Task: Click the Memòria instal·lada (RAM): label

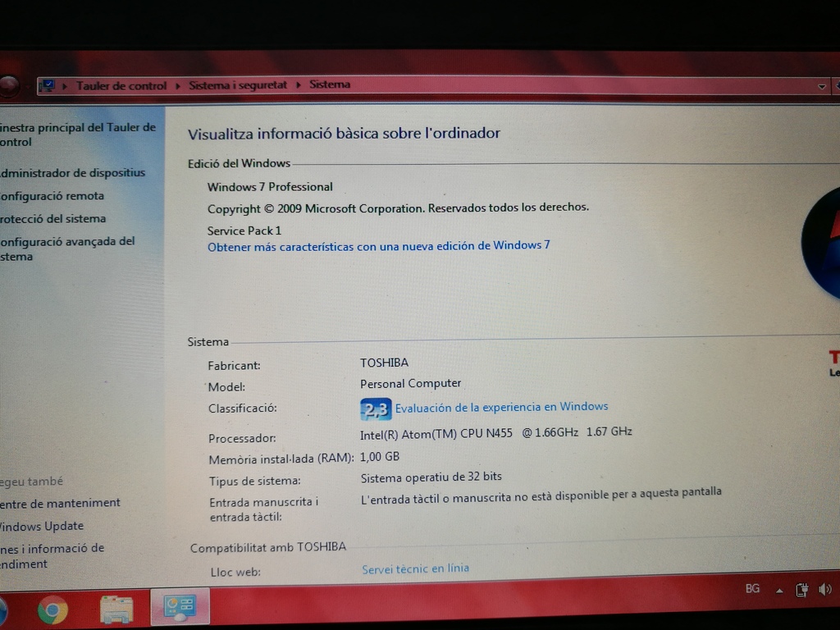Action: pos(281,459)
